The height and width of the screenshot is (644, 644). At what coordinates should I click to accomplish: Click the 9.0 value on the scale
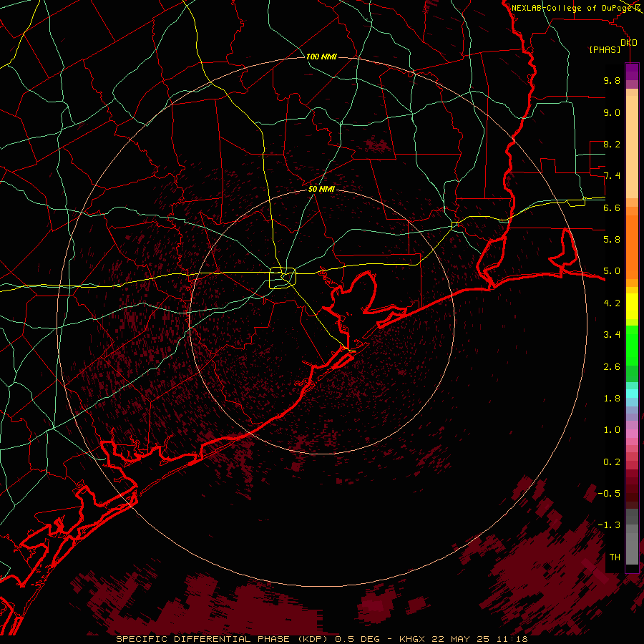[x=612, y=112]
